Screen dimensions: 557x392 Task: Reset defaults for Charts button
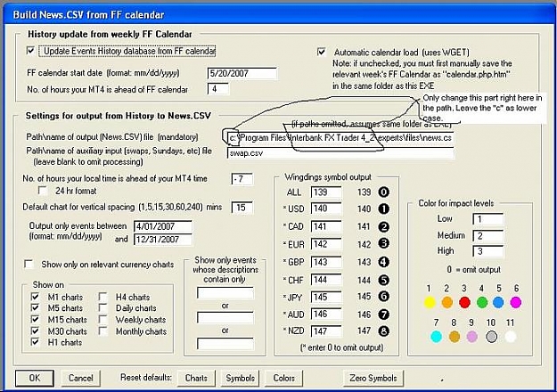click(x=196, y=378)
